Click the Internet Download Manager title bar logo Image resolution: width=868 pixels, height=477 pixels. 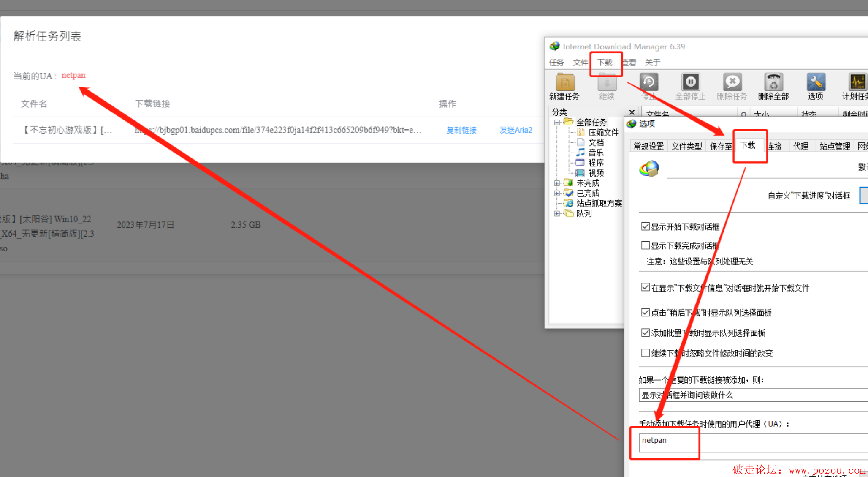(x=554, y=46)
